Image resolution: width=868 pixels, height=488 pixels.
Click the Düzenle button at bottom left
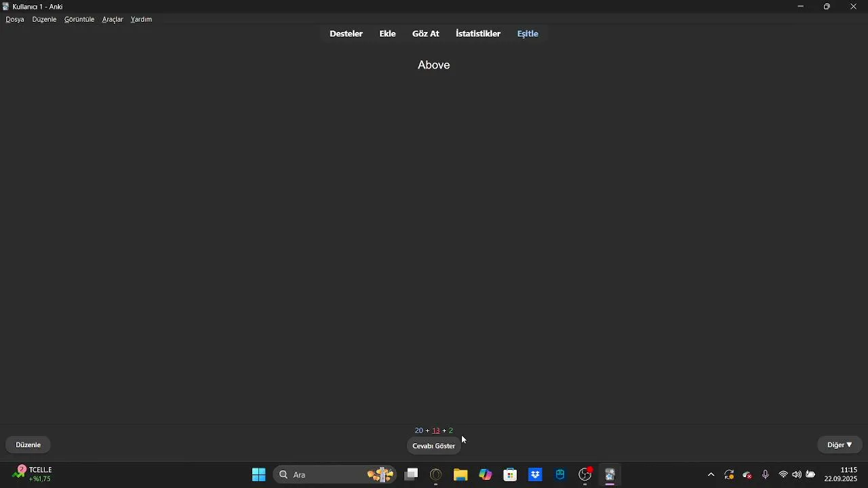pyautogui.click(x=28, y=445)
